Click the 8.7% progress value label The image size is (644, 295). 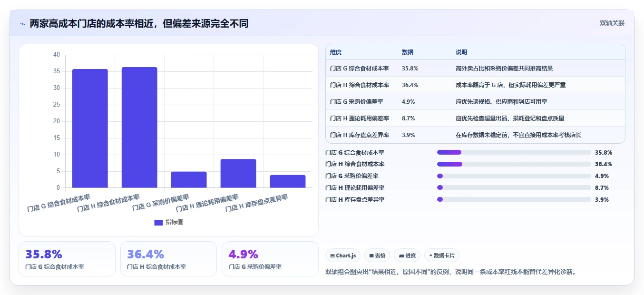(x=602, y=188)
